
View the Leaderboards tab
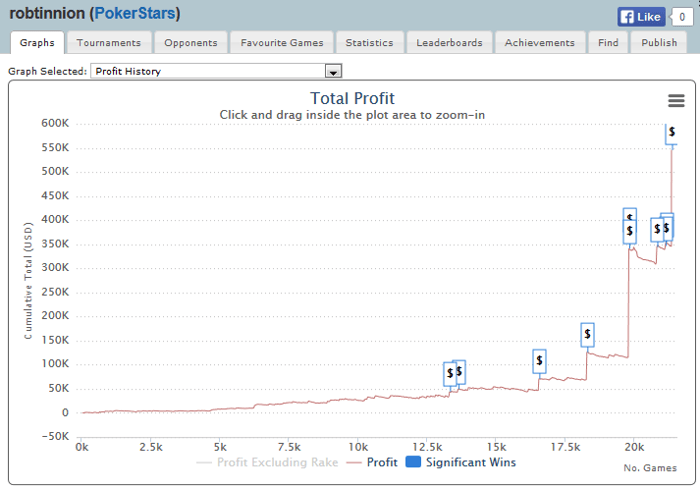click(x=449, y=43)
